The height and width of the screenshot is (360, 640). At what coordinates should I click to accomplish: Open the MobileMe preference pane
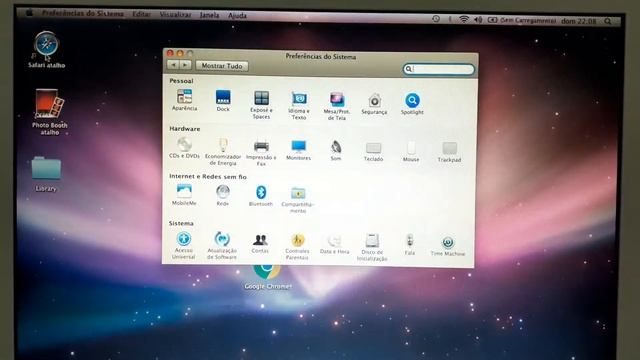[x=184, y=195]
